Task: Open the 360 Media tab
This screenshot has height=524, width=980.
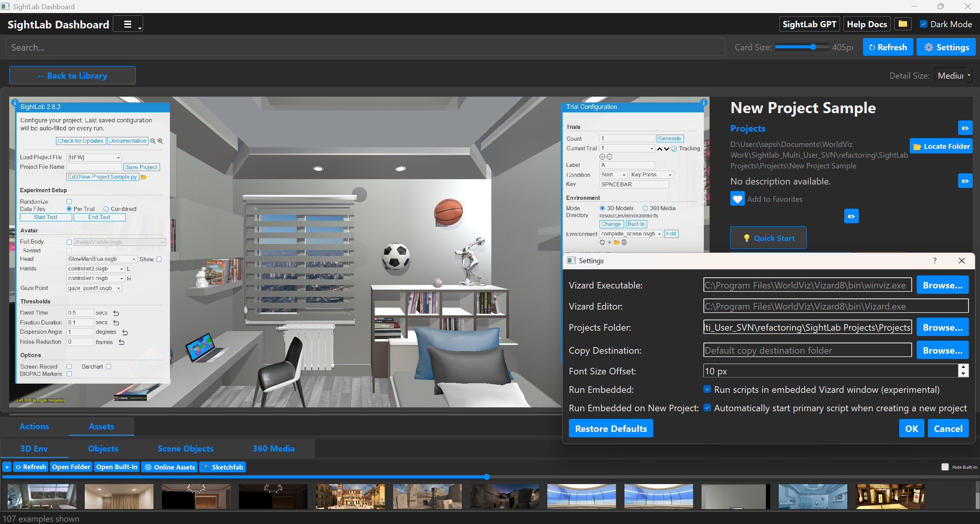Action: coord(273,448)
